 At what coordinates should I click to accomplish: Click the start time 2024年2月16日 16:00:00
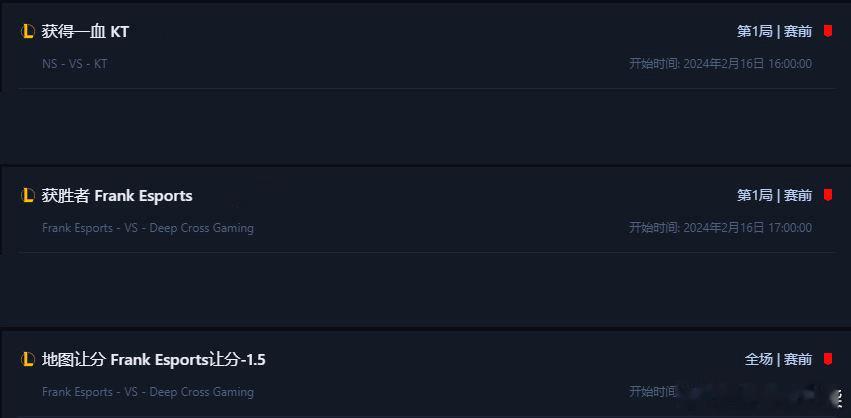tap(747, 64)
